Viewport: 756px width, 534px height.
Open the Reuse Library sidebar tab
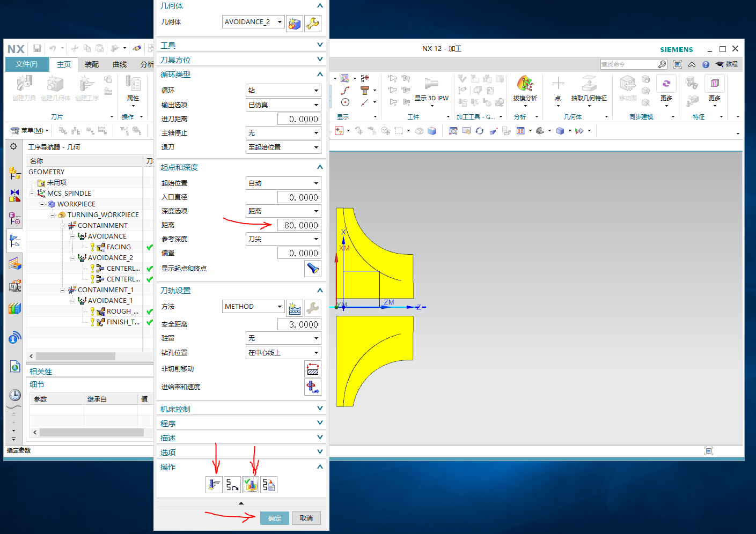pyautogui.click(x=14, y=308)
